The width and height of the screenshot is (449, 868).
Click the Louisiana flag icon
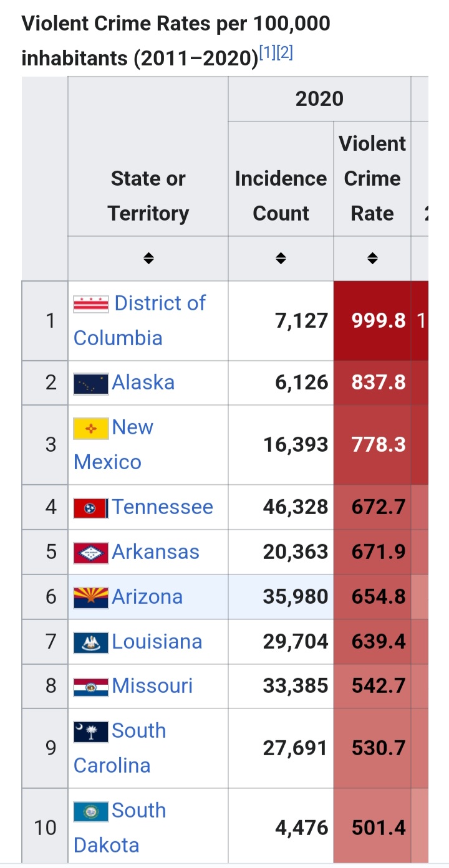pyautogui.click(x=92, y=641)
